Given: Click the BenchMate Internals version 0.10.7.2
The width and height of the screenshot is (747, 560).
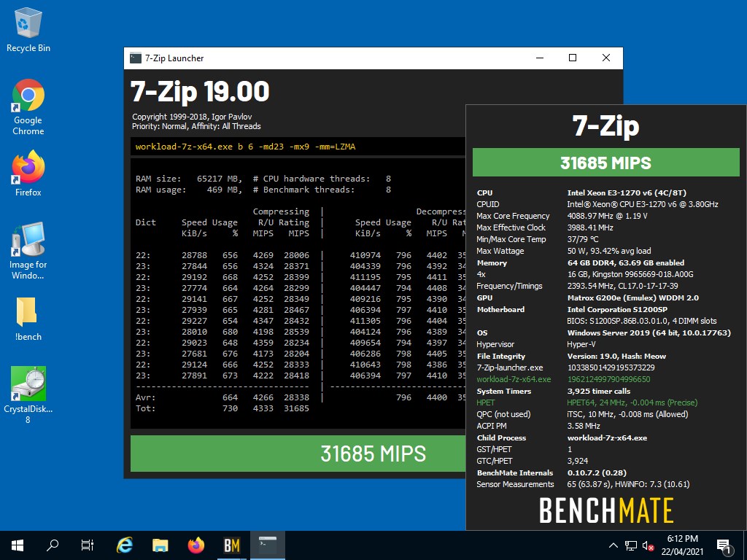Looking at the screenshot, I should click(597, 472).
